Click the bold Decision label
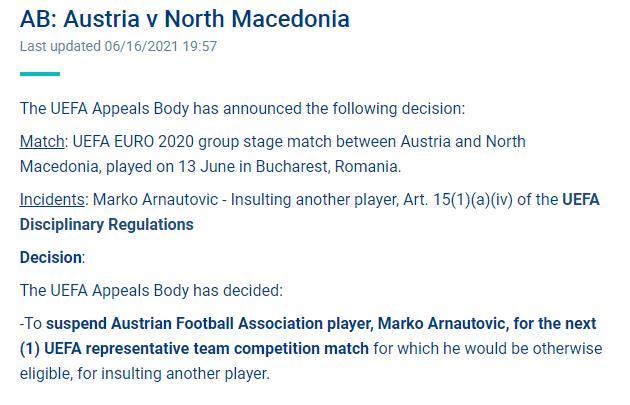Viewport: 630px width, 405px height. pyautogui.click(x=51, y=258)
